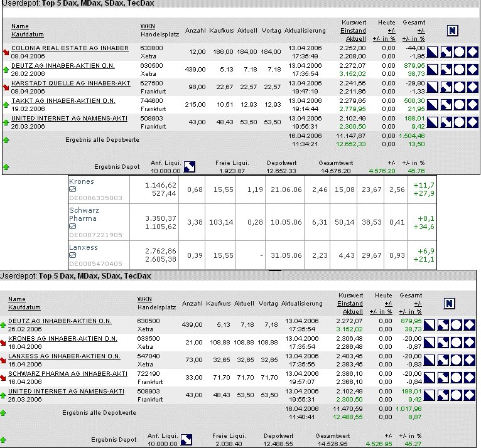Click the value 2.762,86 in Lanxess row
Screen dimensions: 481x448
160,251
